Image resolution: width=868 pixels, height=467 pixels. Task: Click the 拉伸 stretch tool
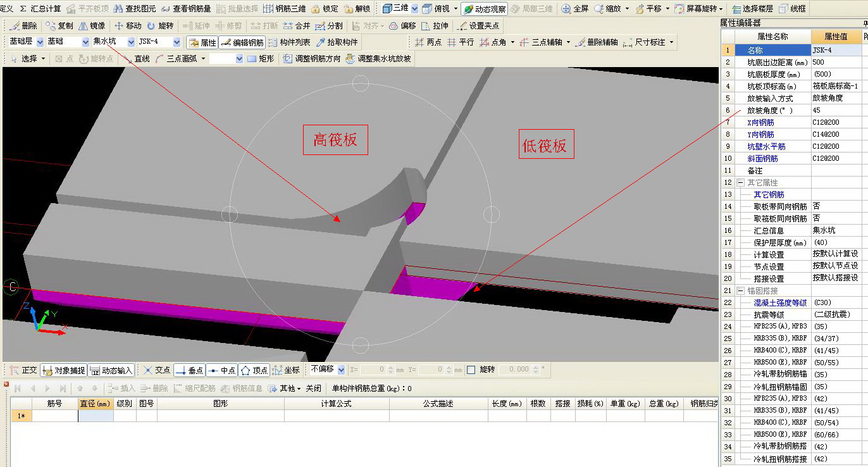click(435, 26)
